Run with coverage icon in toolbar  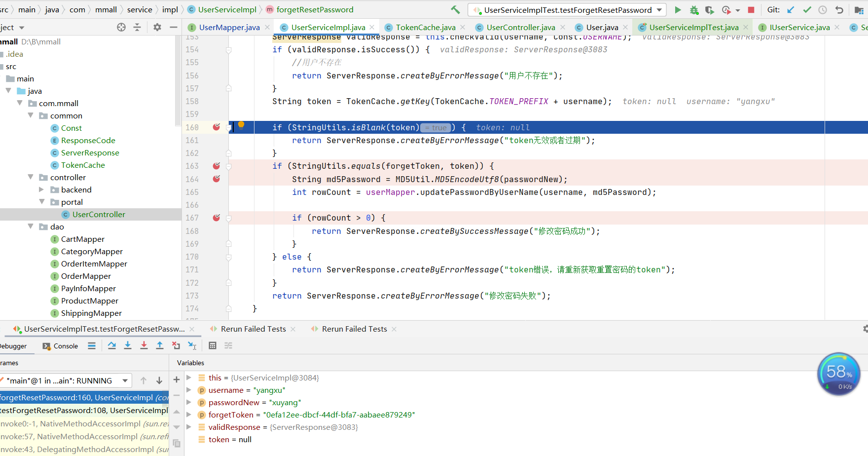tap(710, 10)
